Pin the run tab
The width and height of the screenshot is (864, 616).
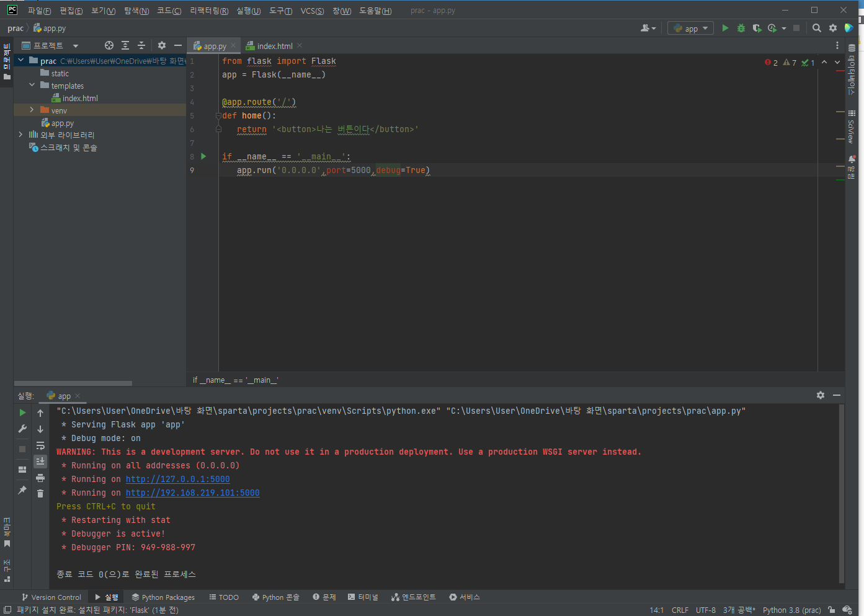22,490
